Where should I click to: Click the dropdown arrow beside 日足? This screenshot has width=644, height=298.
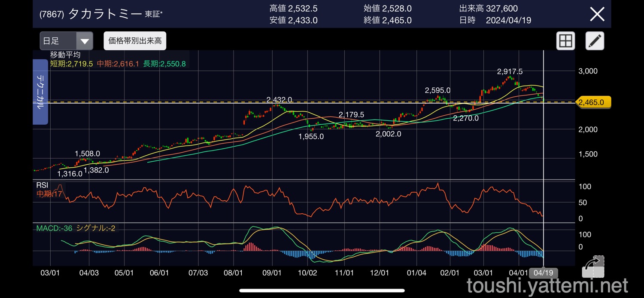pyautogui.click(x=85, y=41)
